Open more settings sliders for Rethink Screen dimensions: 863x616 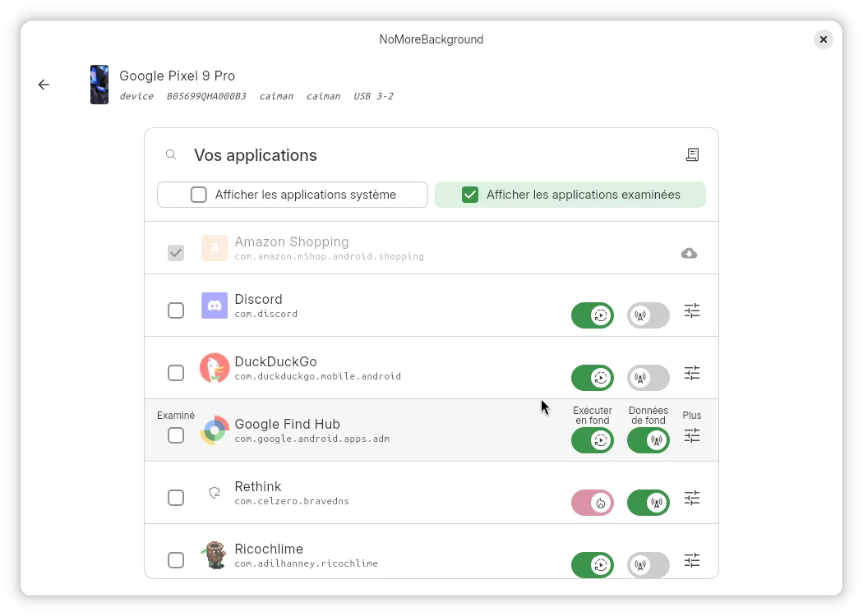(692, 499)
